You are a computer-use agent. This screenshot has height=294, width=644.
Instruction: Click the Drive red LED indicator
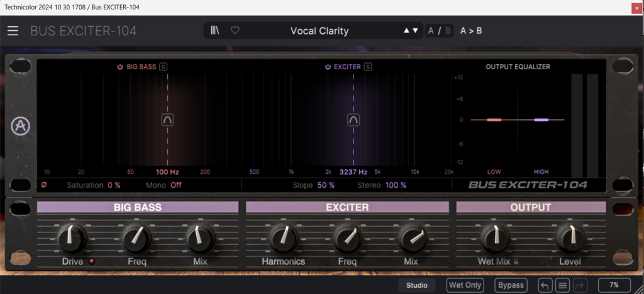point(92,261)
